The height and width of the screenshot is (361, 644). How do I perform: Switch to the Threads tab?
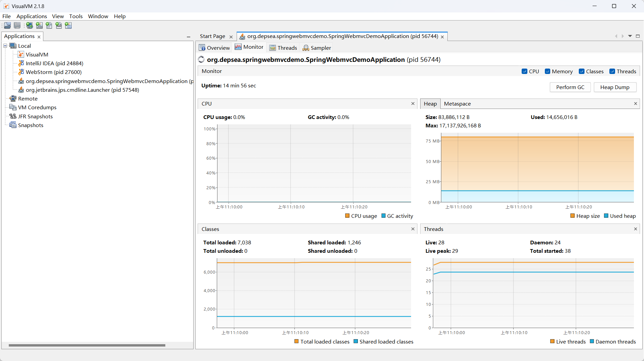point(283,48)
